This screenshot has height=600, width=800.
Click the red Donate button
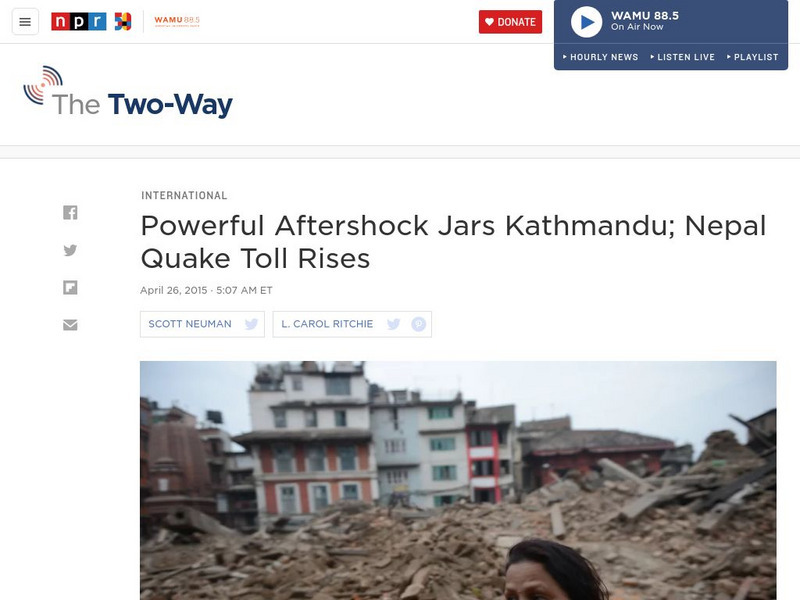click(510, 22)
